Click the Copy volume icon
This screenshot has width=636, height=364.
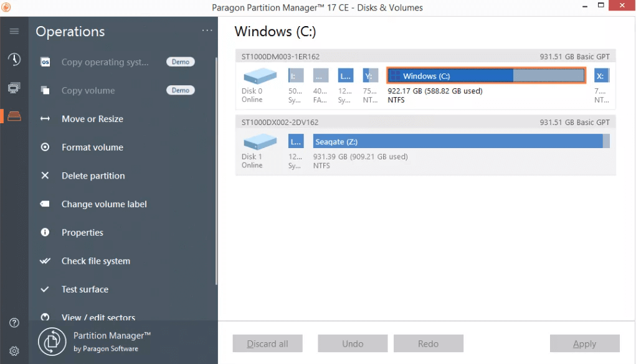coord(45,90)
